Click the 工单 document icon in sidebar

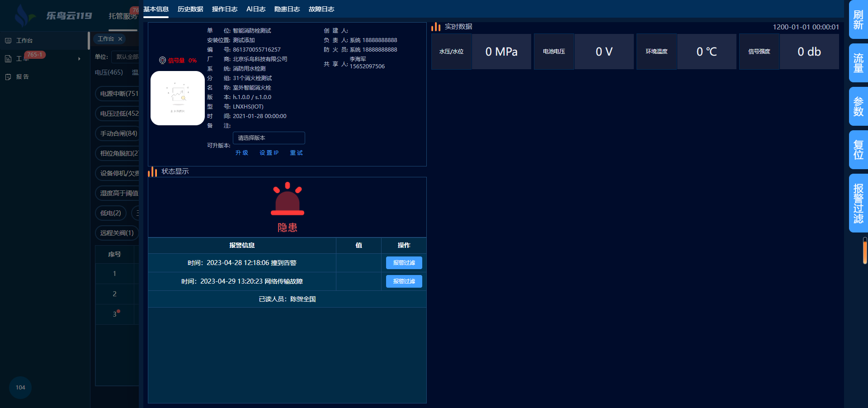pyautogui.click(x=8, y=59)
